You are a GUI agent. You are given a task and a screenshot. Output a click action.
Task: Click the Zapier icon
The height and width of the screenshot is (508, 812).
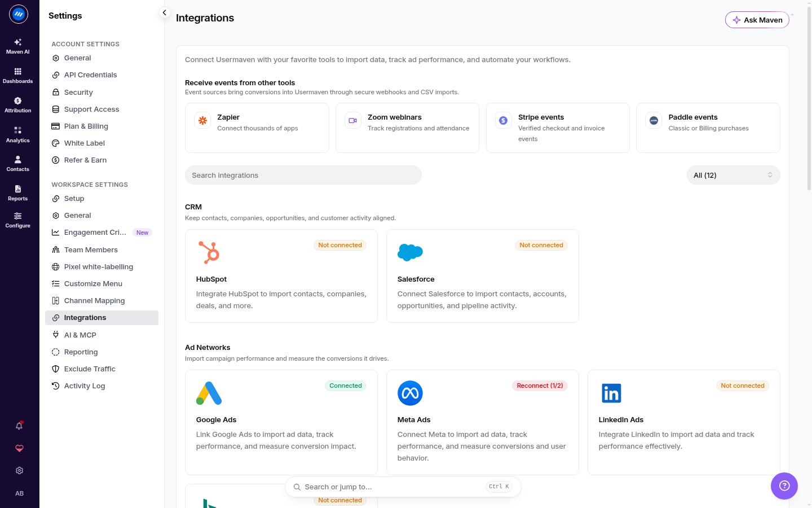(x=203, y=120)
